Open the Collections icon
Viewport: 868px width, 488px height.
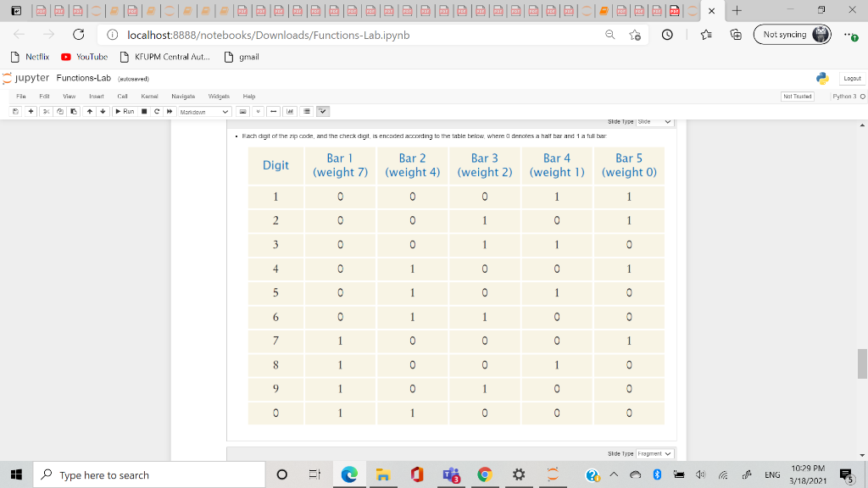click(736, 35)
